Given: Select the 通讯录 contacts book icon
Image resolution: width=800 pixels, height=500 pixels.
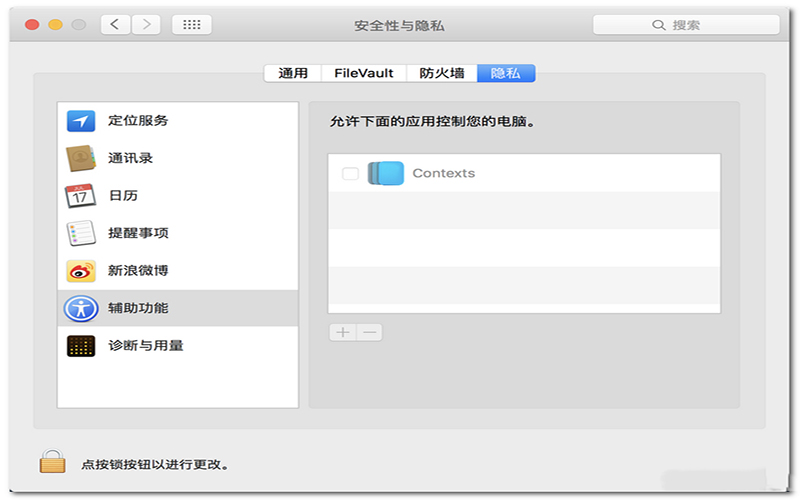Looking at the screenshot, I should (x=81, y=158).
